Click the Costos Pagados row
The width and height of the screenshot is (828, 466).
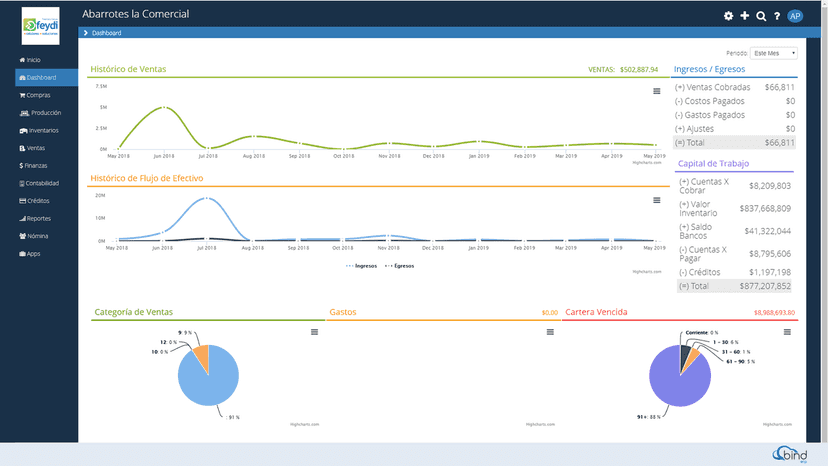[734, 101]
